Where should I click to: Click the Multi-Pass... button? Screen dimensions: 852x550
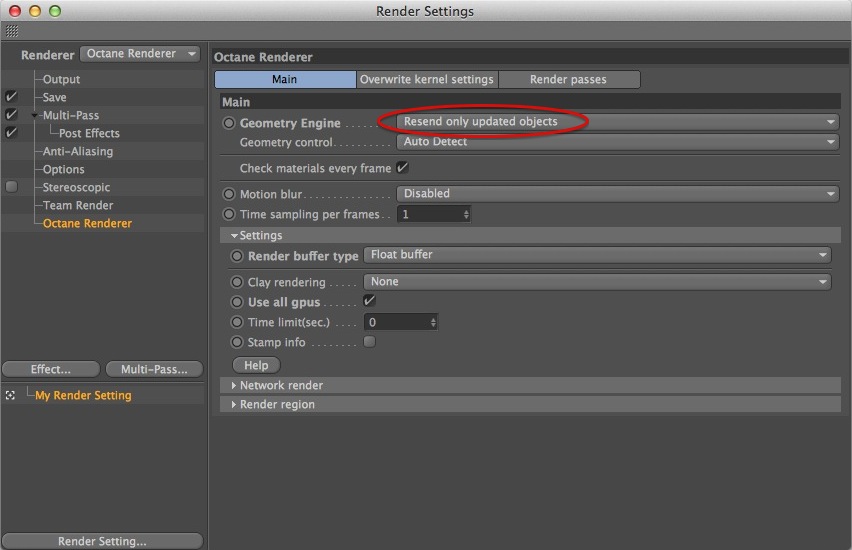pos(154,370)
